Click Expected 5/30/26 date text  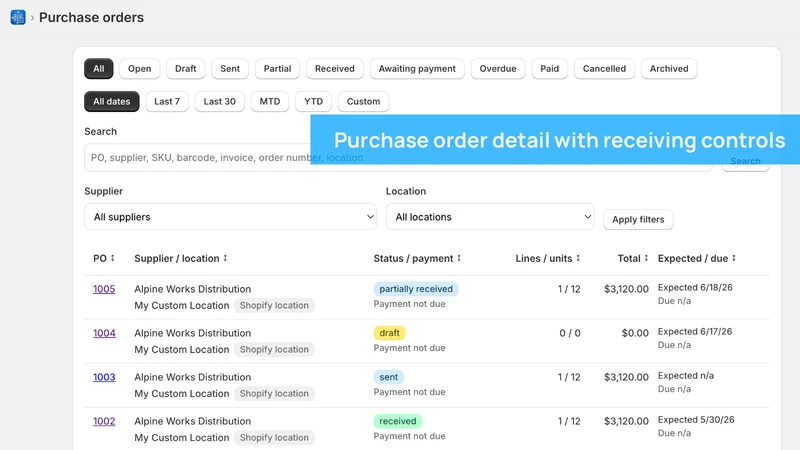point(696,420)
